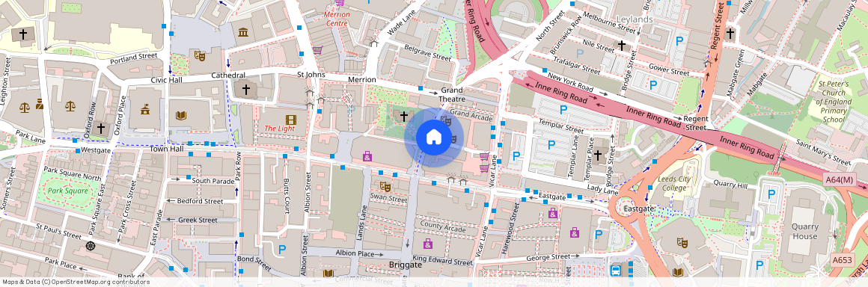Select the South Parade street label
Image resolution: width=868 pixels, height=287 pixels.
pyautogui.click(x=213, y=181)
